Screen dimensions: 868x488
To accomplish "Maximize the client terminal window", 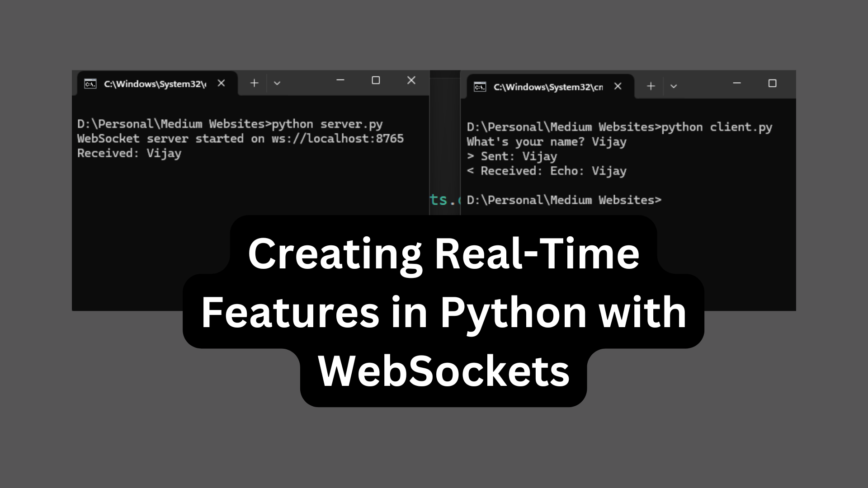I will (x=772, y=84).
